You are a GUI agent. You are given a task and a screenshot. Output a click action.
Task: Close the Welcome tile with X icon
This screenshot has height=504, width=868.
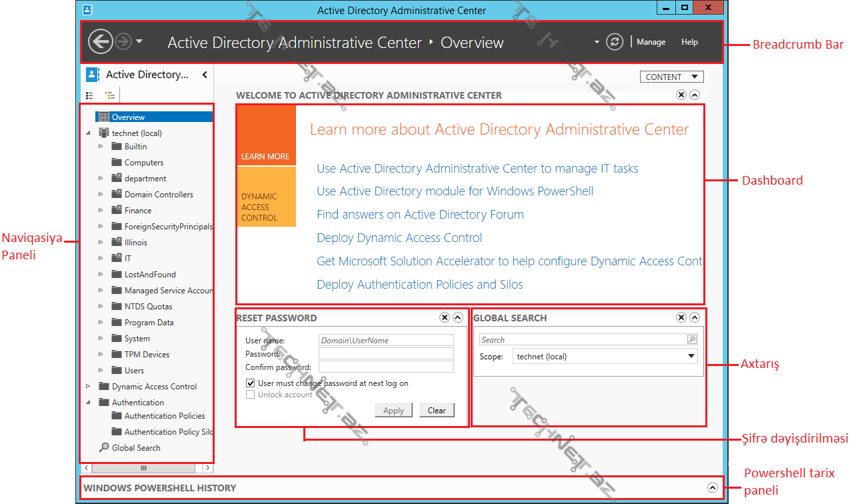pos(681,95)
